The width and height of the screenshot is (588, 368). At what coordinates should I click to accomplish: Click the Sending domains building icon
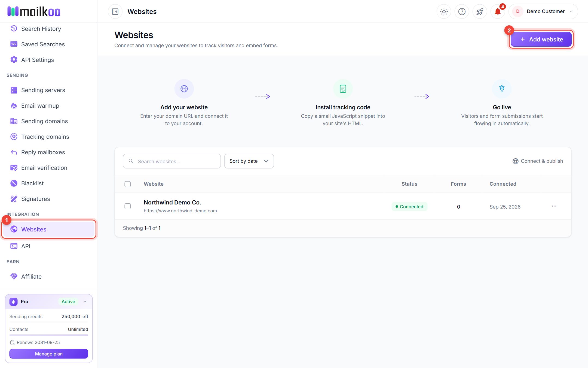click(14, 121)
